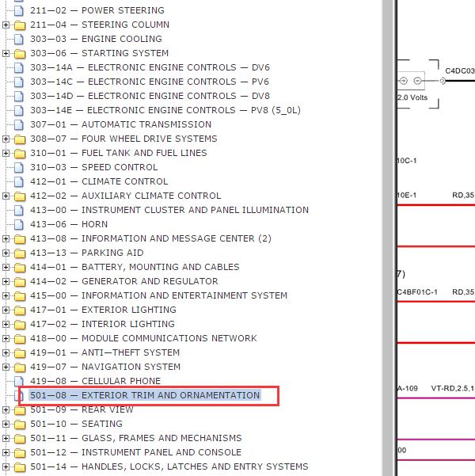Click the 414-01 Battery folder icon
Screen dimensions: 475x476
(x=20, y=268)
